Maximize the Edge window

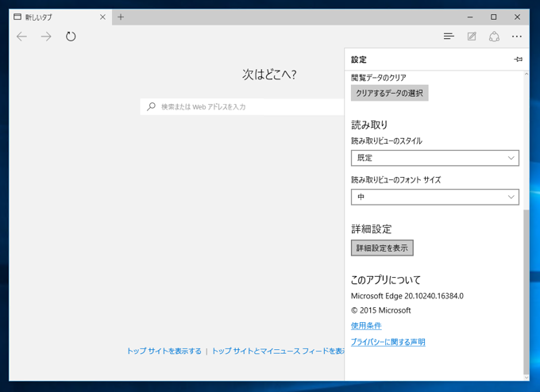pos(493,17)
